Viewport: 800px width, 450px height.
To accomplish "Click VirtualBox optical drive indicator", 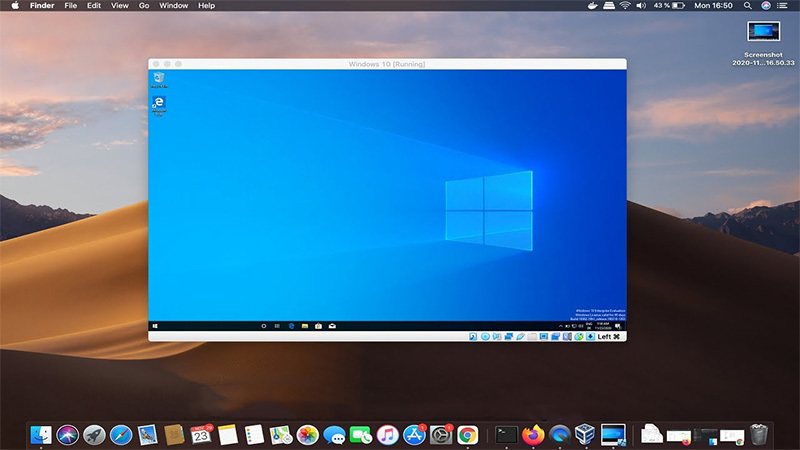I will [485, 337].
